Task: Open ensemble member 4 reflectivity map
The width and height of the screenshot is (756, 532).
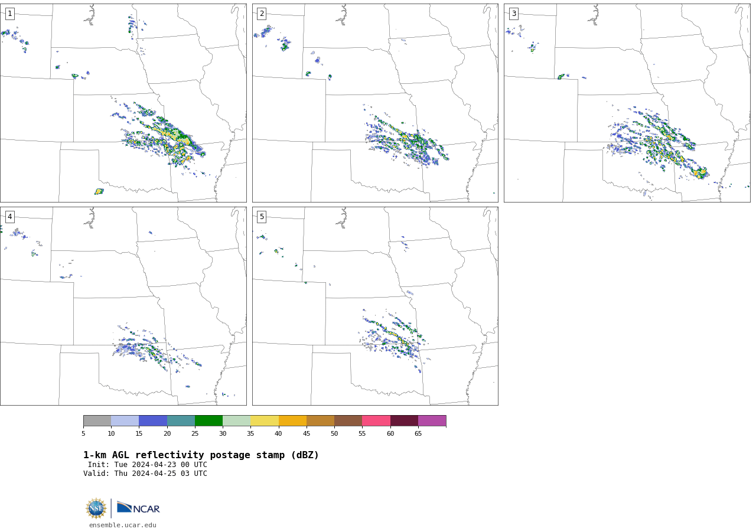Action: coord(123,306)
